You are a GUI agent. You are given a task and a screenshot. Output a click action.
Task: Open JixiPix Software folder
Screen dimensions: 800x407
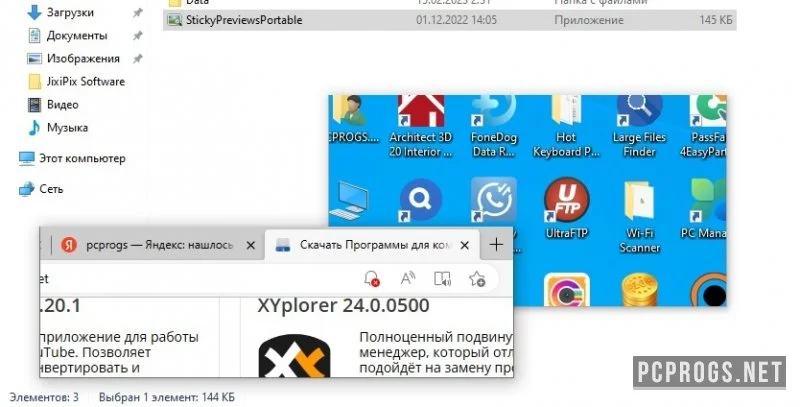[85, 82]
